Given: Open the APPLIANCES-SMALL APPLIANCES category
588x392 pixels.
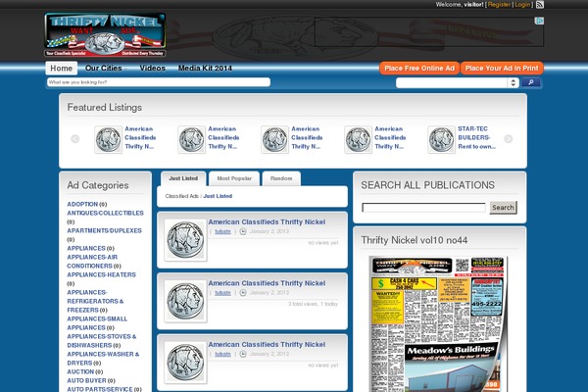Looking at the screenshot, I should pos(97,323).
